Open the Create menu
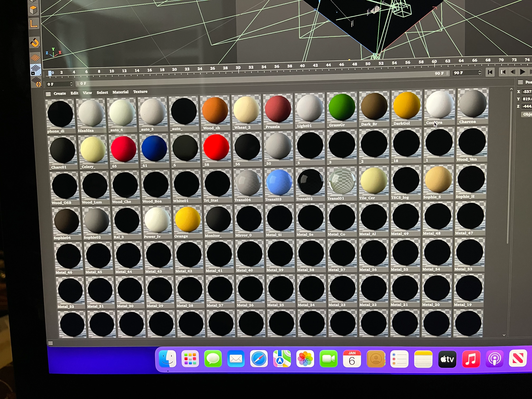532x399 pixels. (x=60, y=93)
